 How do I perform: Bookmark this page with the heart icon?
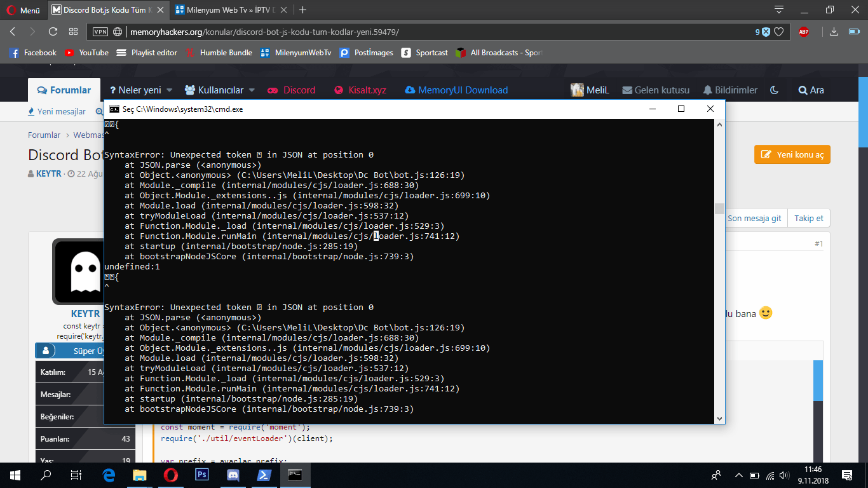pyautogui.click(x=778, y=32)
